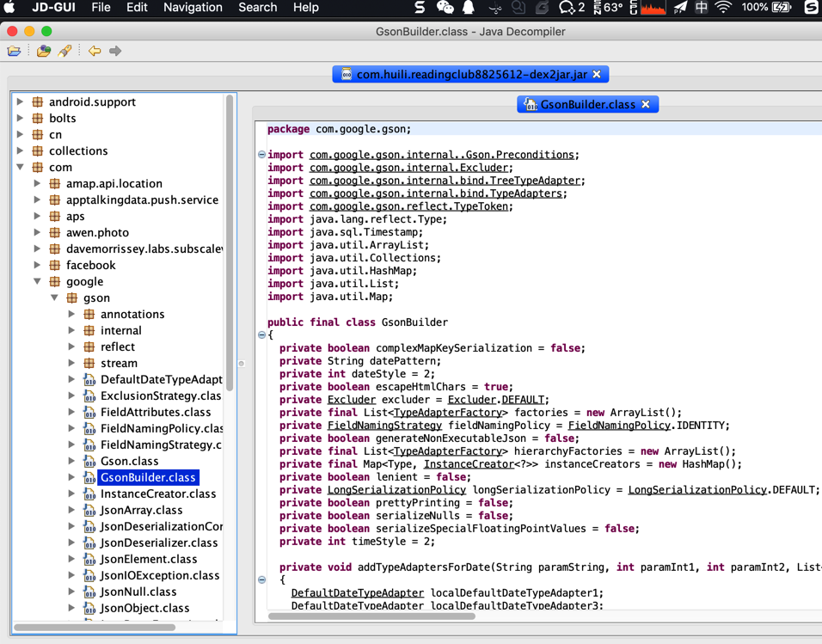822x644 pixels.
Task: Collapse the import block fold marker
Action: [261, 154]
